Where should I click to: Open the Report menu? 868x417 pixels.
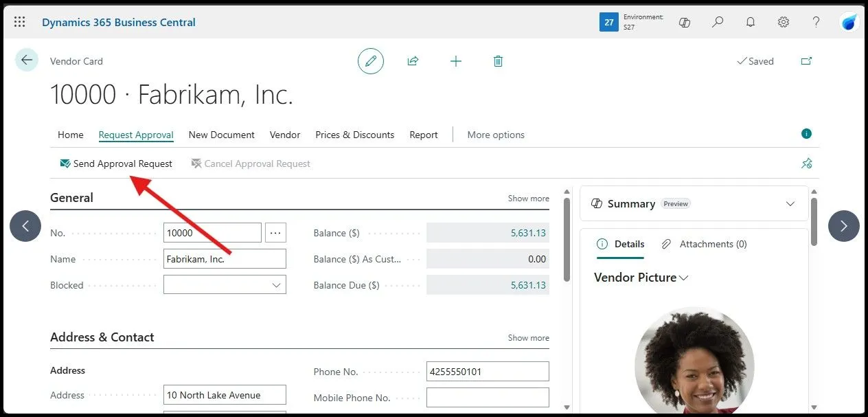(424, 135)
